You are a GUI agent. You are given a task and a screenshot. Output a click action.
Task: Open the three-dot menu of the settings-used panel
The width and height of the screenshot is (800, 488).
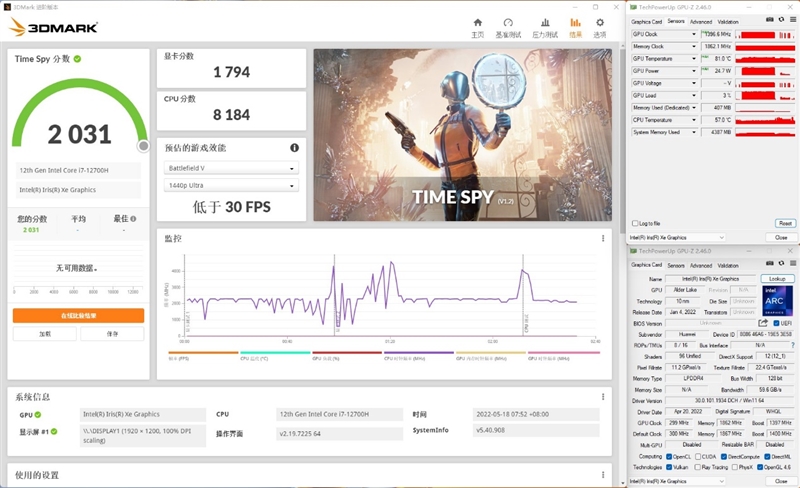(x=603, y=475)
